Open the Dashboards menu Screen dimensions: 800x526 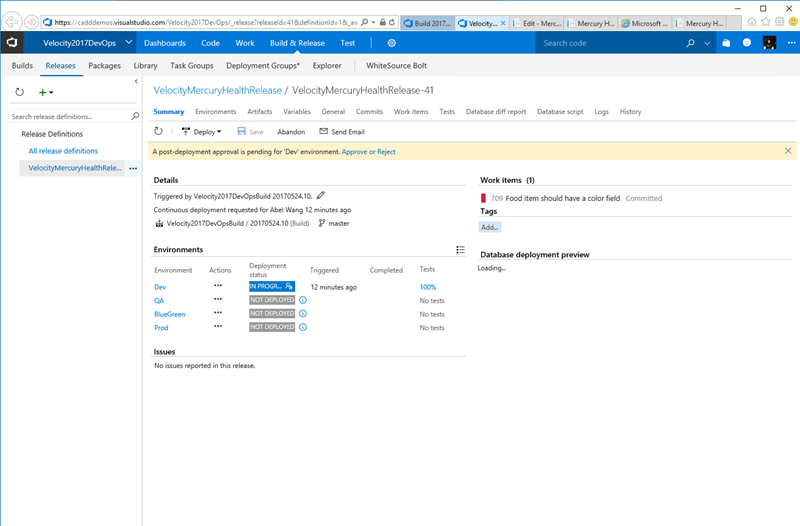(x=165, y=43)
